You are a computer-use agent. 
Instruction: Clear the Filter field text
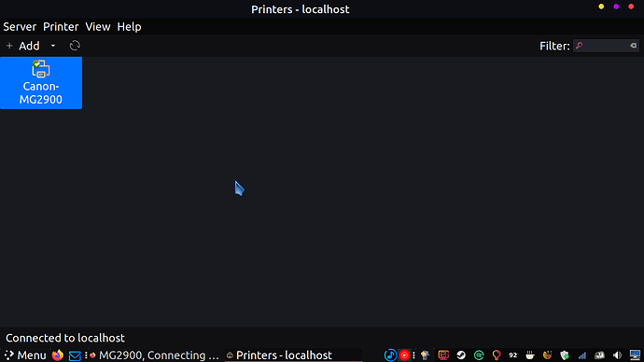coord(634,46)
